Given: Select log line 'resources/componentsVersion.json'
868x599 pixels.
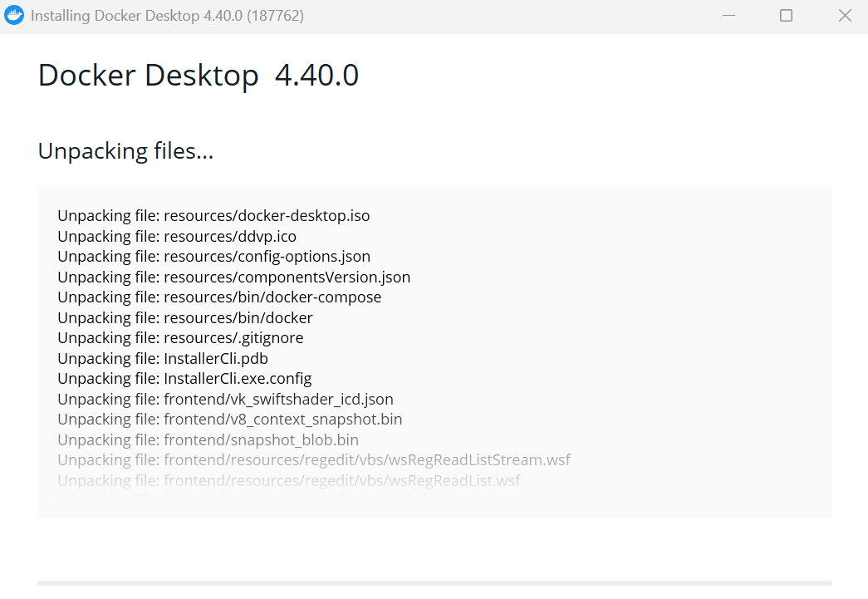Looking at the screenshot, I should 234,277.
